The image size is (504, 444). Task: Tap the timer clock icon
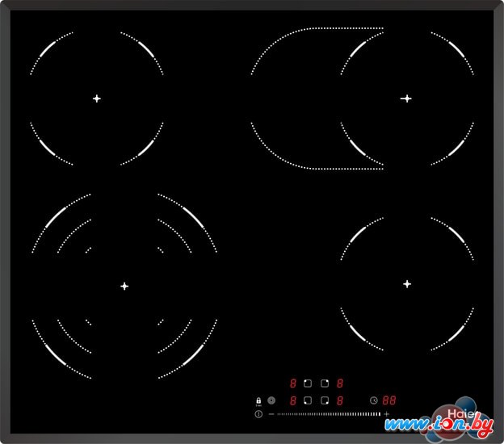(x=374, y=400)
